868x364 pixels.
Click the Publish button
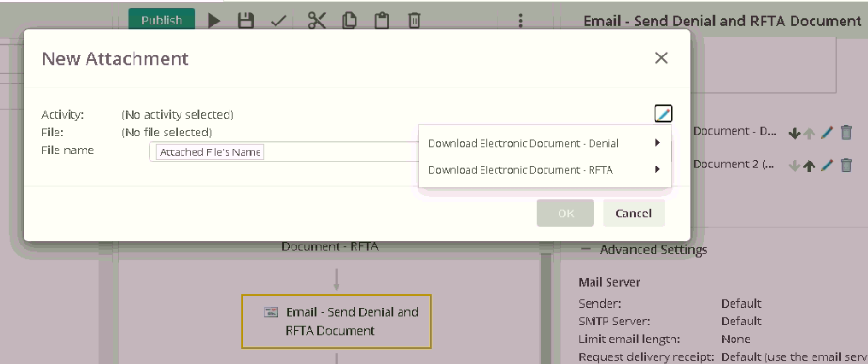tap(161, 20)
